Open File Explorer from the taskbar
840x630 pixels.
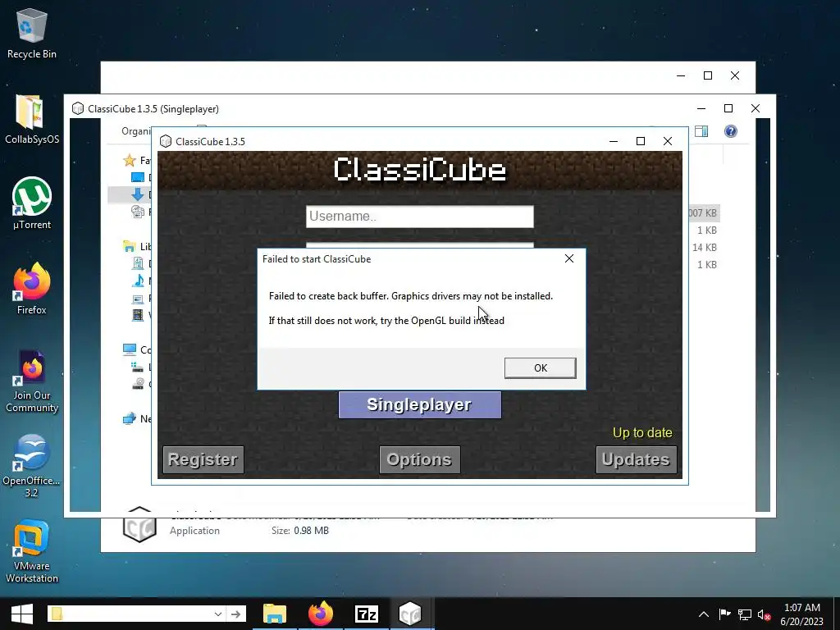[x=275, y=614]
